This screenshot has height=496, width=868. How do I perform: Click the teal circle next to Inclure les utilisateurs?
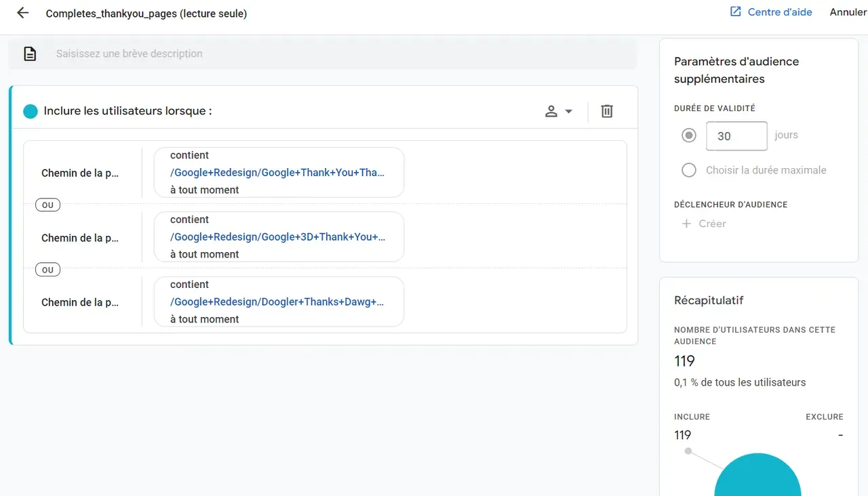click(x=30, y=111)
